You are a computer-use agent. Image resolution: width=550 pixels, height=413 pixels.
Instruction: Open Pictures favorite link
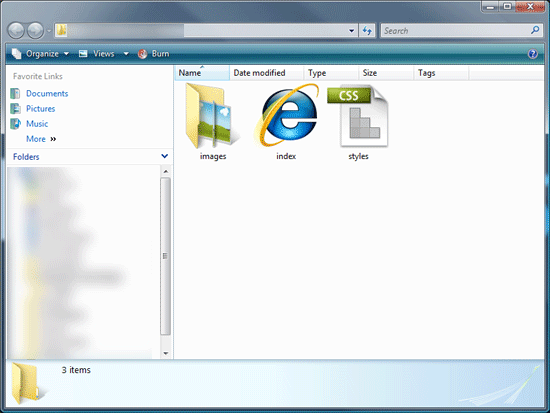[x=41, y=109]
